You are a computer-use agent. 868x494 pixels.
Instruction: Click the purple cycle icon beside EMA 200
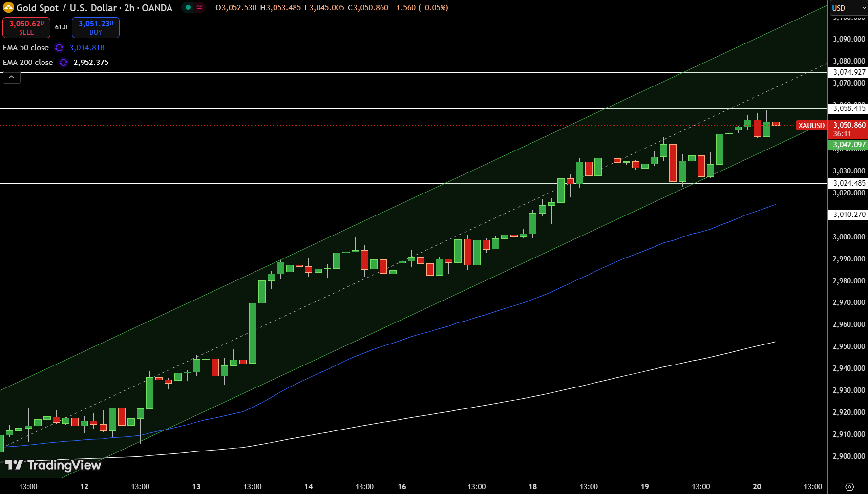[64, 63]
